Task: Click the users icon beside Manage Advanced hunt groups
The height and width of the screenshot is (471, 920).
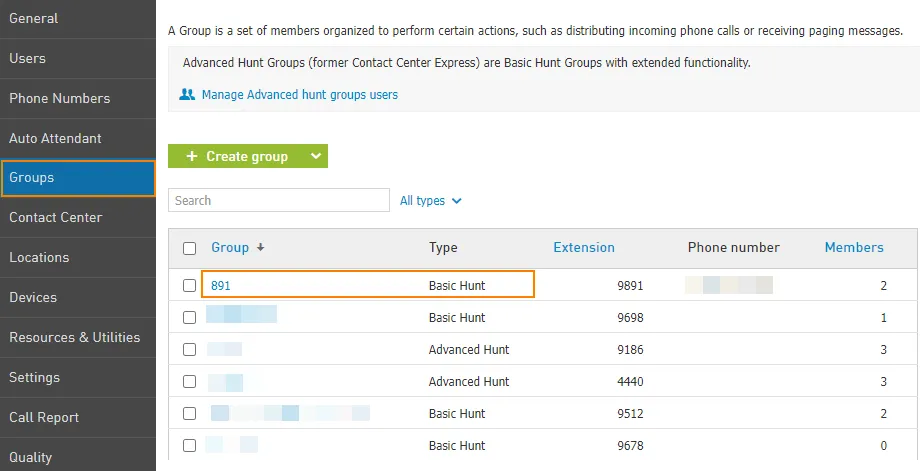Action: [187, 94]
